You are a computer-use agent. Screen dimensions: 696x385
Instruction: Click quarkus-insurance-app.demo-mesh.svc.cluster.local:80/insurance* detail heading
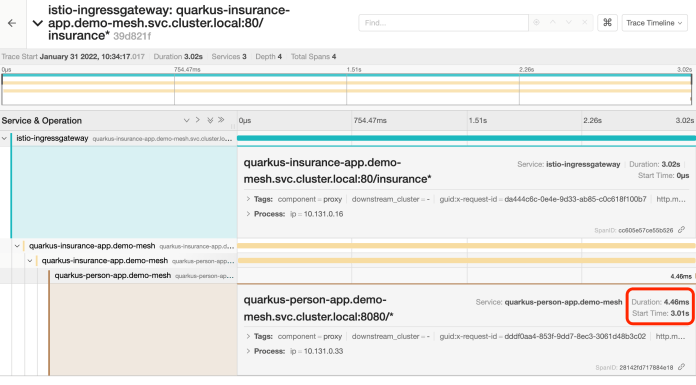click(x=337, y=171)
